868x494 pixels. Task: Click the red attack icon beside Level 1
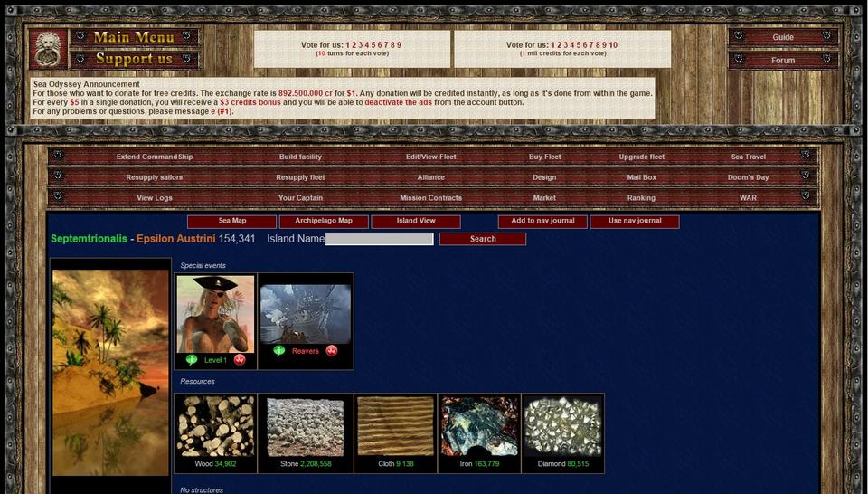click(x=240, y=360)
